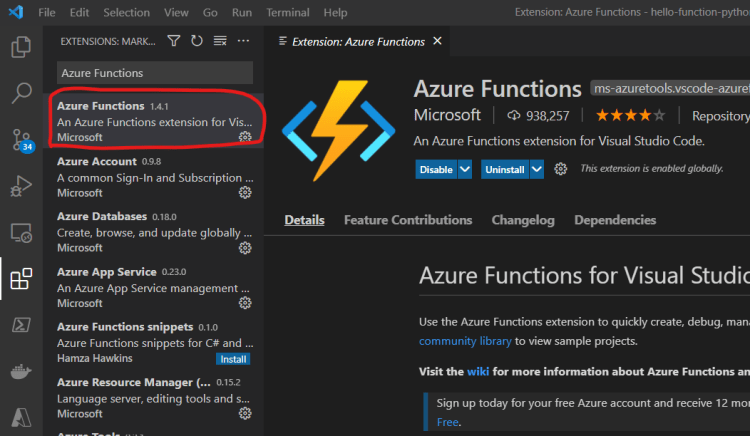This screenshot has width=750, height=436.
Task: Click the Azure Functions lightning bolt logo
Action: tap(339, 131)
